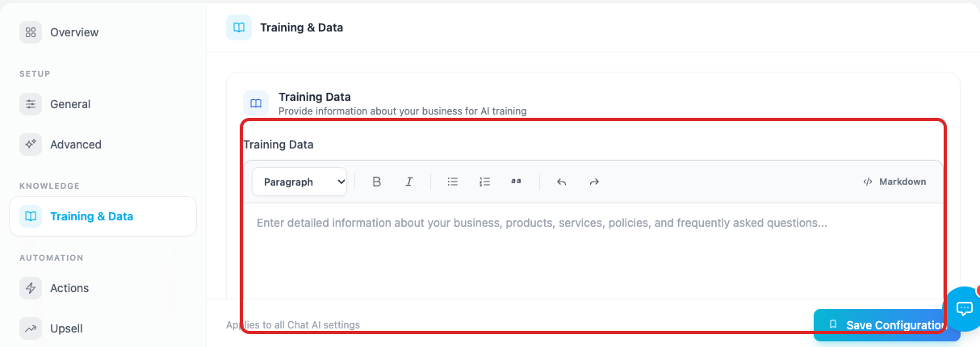The image size is (980, 347).
Task: Open the Overview page in sidebar
Action: [x=103, y=32]
